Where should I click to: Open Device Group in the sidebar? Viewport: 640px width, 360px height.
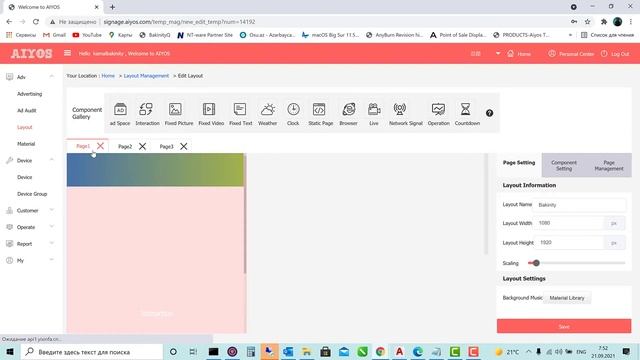click(x=32, y=194)
